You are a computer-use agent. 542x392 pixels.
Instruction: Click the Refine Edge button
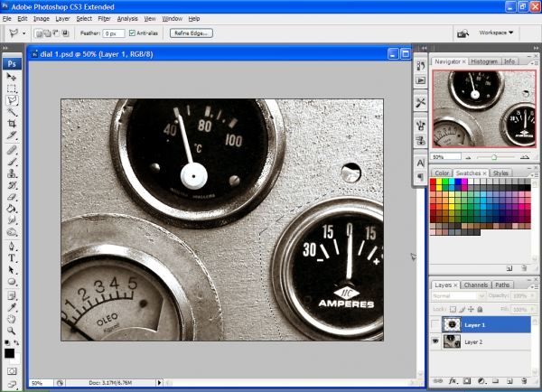click(x=192, y=33)
